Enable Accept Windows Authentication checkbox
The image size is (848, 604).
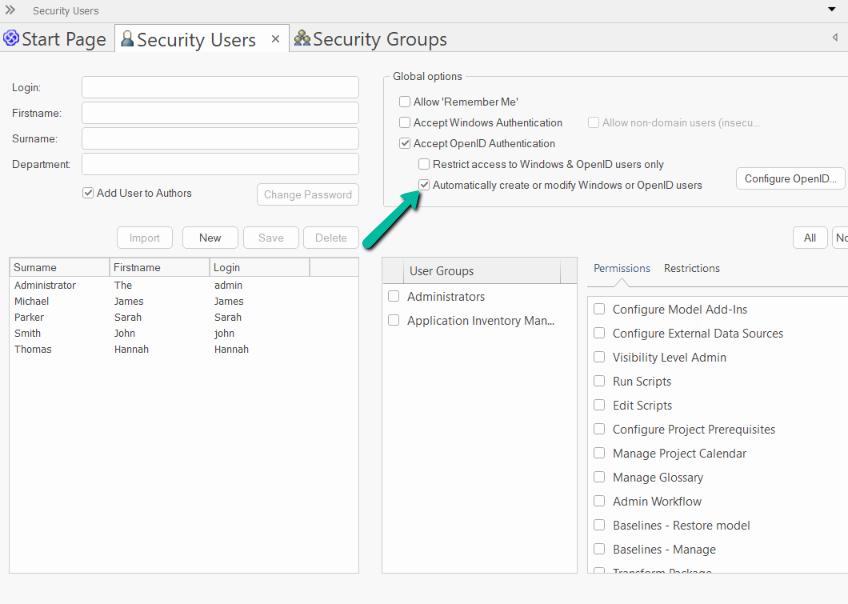pos(405,123)
